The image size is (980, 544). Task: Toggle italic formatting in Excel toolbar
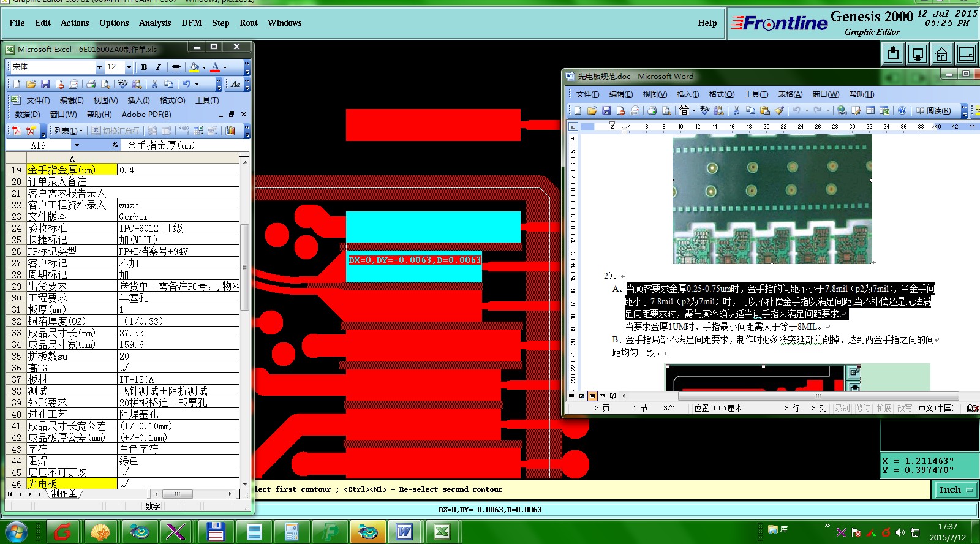pyautogui.click(x=158, y=67)
